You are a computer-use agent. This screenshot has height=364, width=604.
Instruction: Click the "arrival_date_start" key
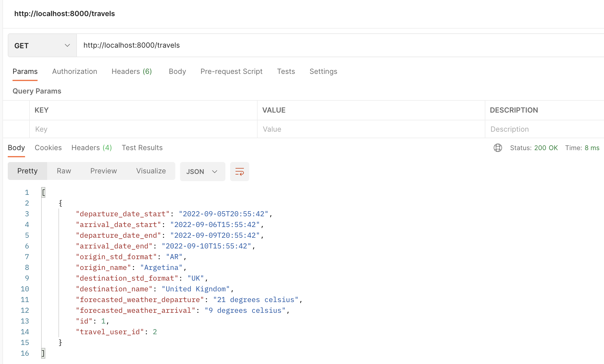(118, 225)
